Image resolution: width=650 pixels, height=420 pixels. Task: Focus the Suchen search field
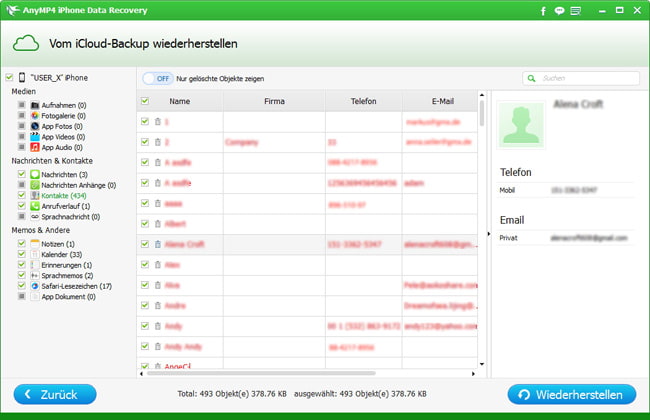[581, 78]
